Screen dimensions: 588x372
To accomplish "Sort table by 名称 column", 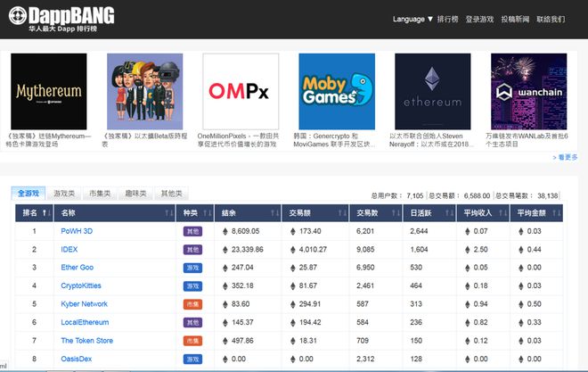I will [x=114, y=213].
